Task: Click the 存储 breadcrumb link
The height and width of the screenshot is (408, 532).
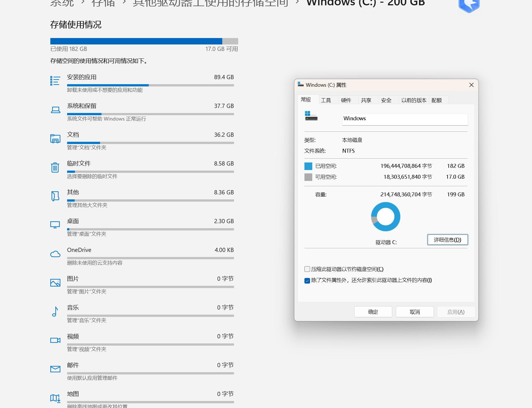Action: (x=103, y=3)
